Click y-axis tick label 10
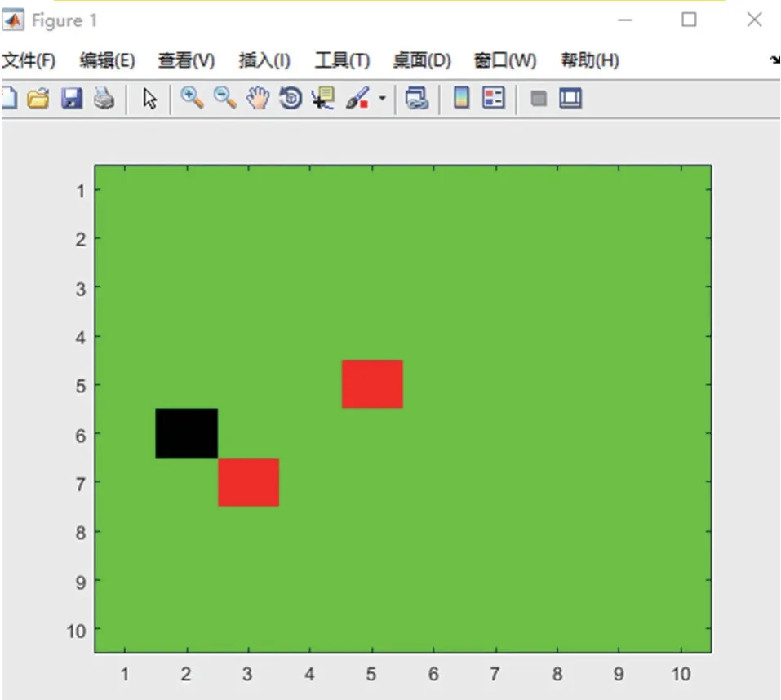Image resolution: width=781 pixels, height=700 pixels. coord(77,631)
